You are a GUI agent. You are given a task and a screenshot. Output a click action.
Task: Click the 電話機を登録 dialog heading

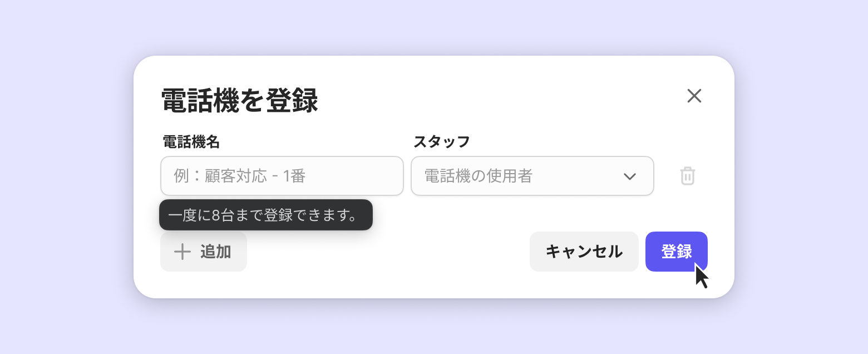pos(239,101)
